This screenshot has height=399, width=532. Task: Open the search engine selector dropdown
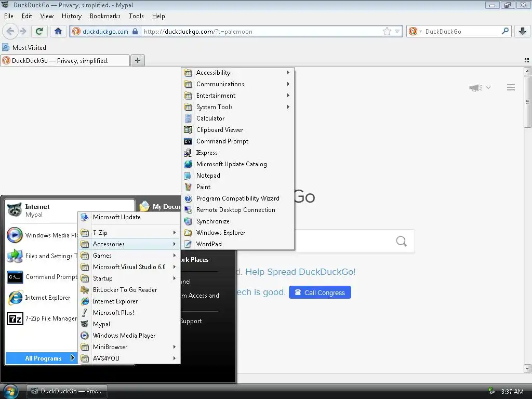point(415,32)
